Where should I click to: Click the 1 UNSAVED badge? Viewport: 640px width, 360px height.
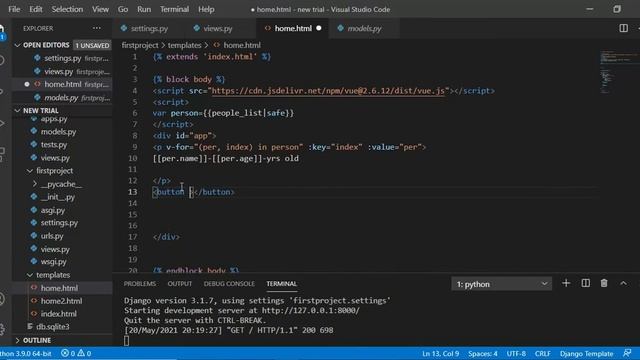[92, 45]
